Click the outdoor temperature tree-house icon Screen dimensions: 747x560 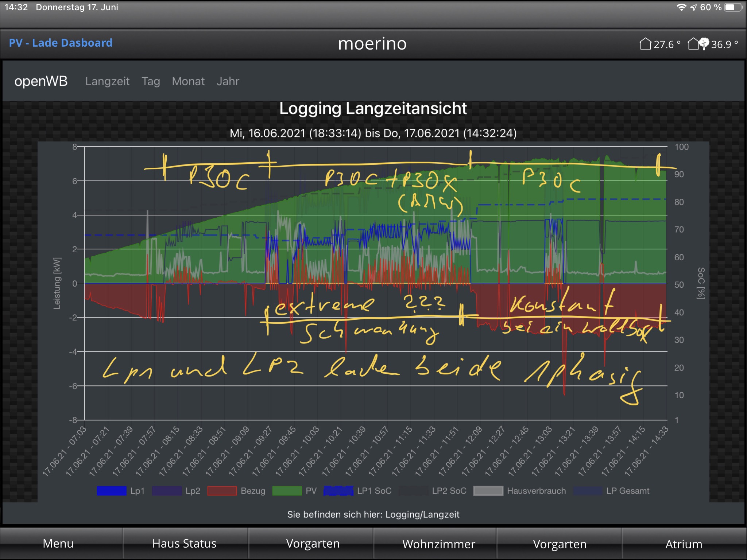pyautogui.click(x=698, y=44)
